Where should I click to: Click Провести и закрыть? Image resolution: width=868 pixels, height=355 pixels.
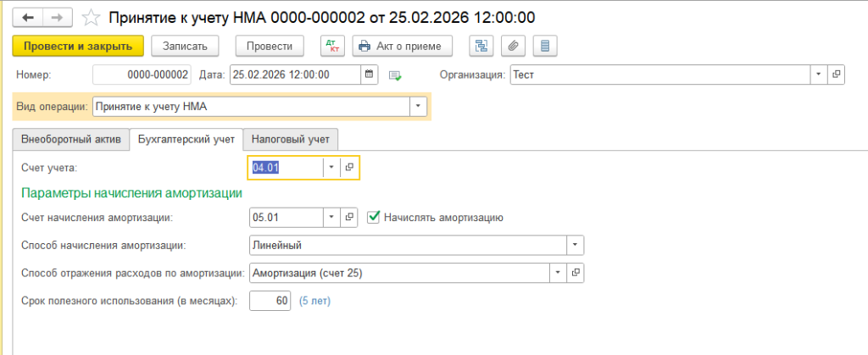(78, 46)
